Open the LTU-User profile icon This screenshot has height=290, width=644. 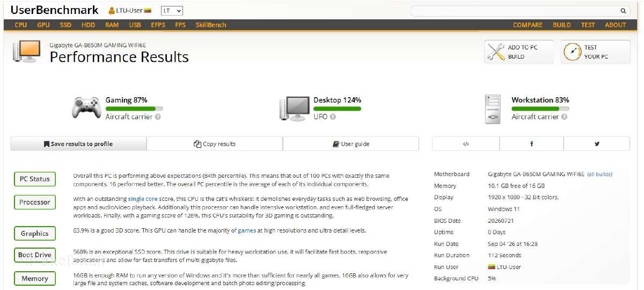coord(112,11)
